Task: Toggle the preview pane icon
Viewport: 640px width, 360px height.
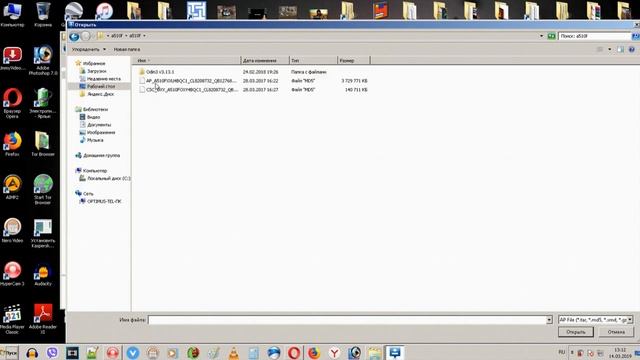Action: click(x=620, y=49)
